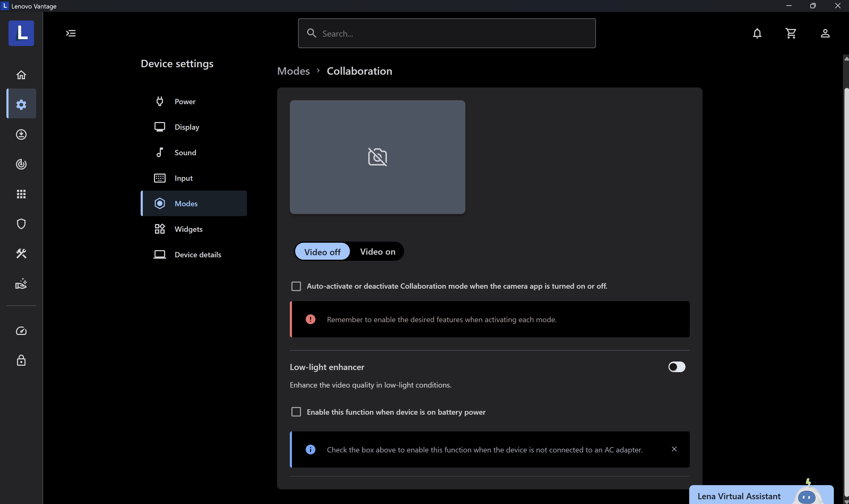Open the Device details menu item
The height and width of the screenshot is (504, 849).
coord(198,255)
